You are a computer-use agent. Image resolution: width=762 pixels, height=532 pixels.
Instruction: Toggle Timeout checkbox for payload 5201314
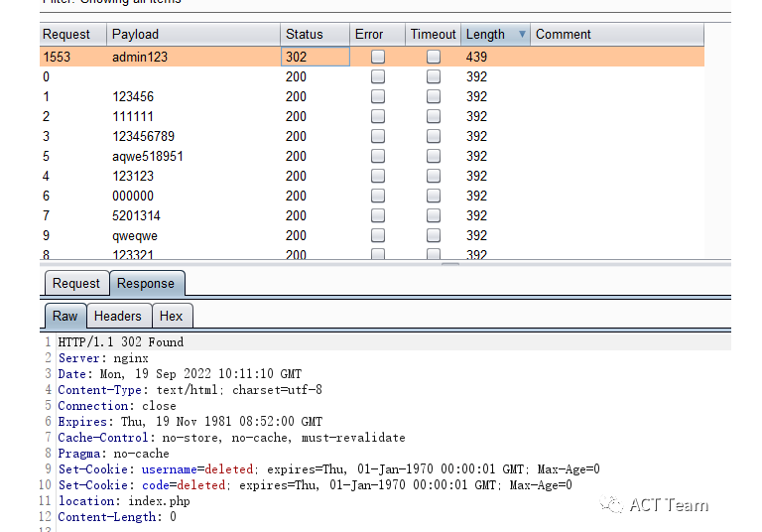pyautogui.click(x=434, y=216)
